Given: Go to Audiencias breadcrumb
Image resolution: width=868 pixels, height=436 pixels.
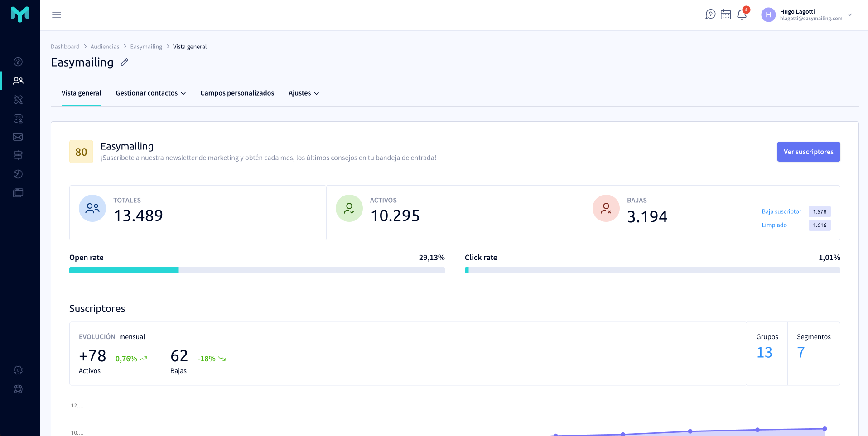Looking at the screenshot, I should [x=105, y=47].
